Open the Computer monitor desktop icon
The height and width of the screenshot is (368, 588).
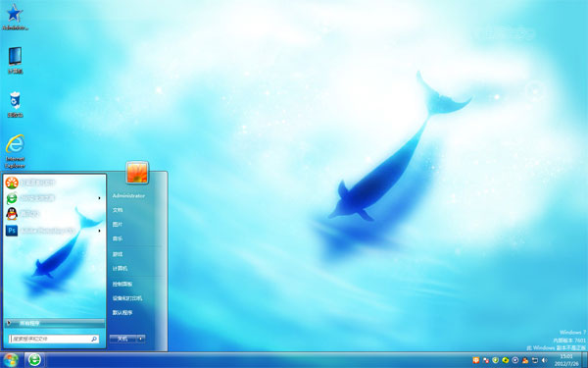[x=15, y=60]
